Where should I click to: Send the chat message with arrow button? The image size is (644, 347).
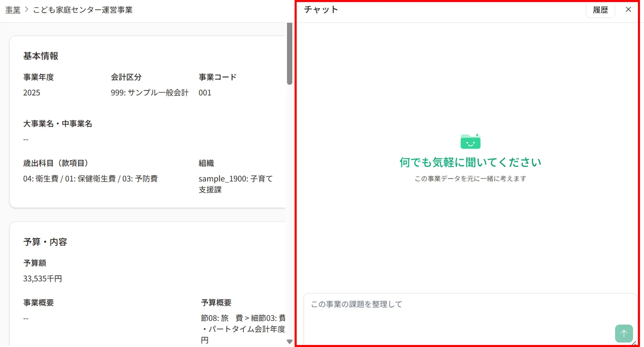click(x=624, y=333)
